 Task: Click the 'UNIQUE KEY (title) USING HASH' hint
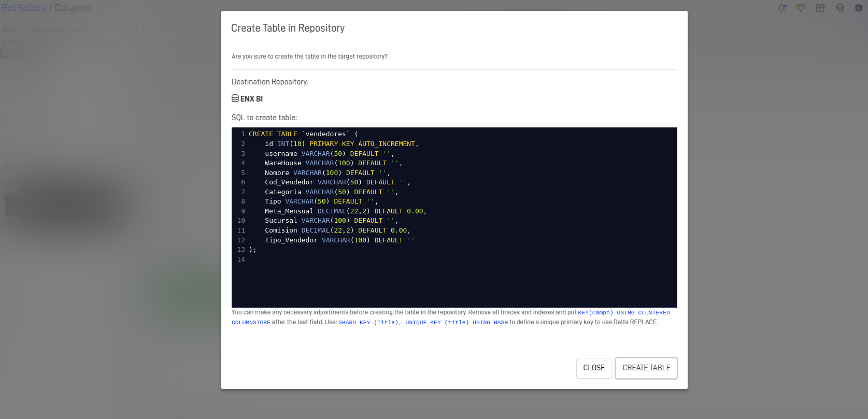tap(457, 323)
